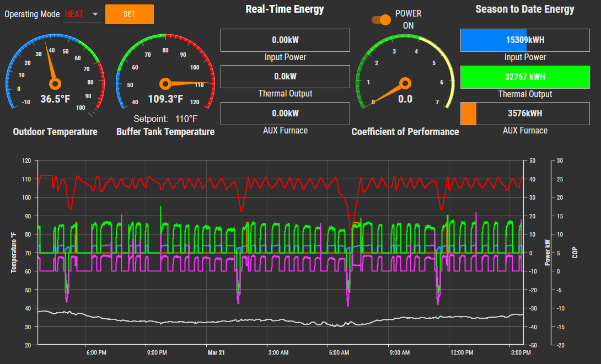Viewport: 601px width, 364px height.
Task: Click the Power kW axis label on chart
Action: click(x=548, y=253)
